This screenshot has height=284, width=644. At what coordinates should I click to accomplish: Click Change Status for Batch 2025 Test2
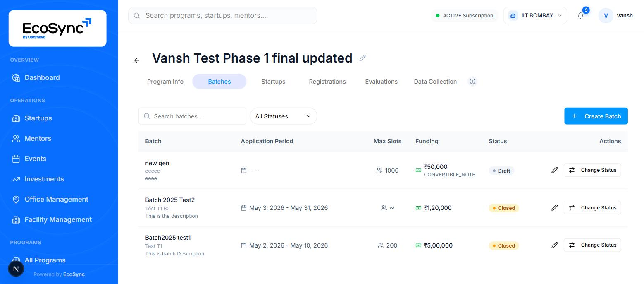[x=592, y=208]
